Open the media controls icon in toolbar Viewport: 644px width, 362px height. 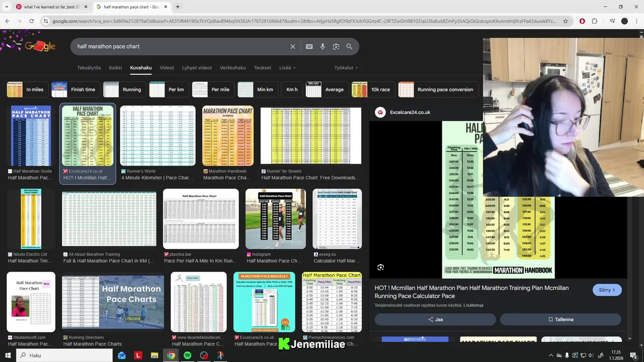click(612, 21)
